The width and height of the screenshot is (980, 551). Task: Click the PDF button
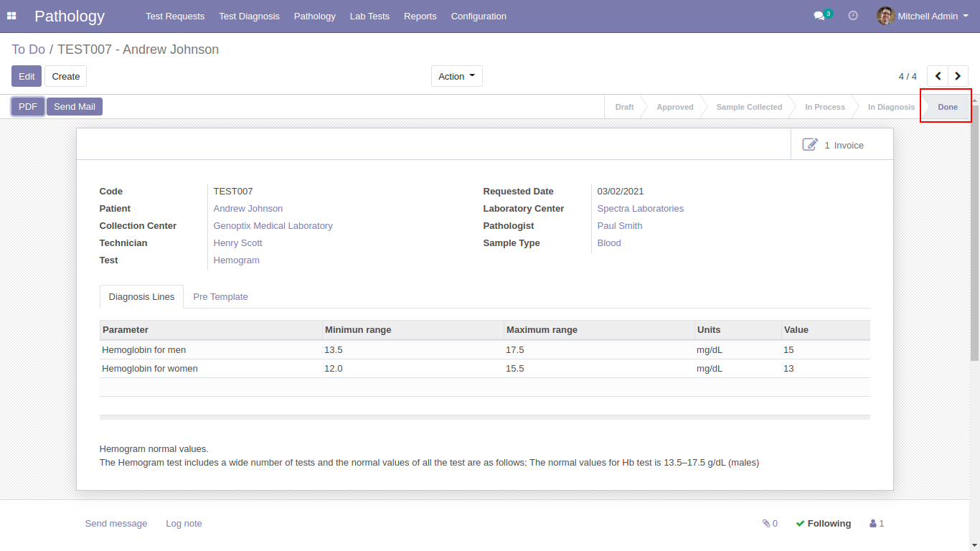pyautogui.click(x=28, y=107)
